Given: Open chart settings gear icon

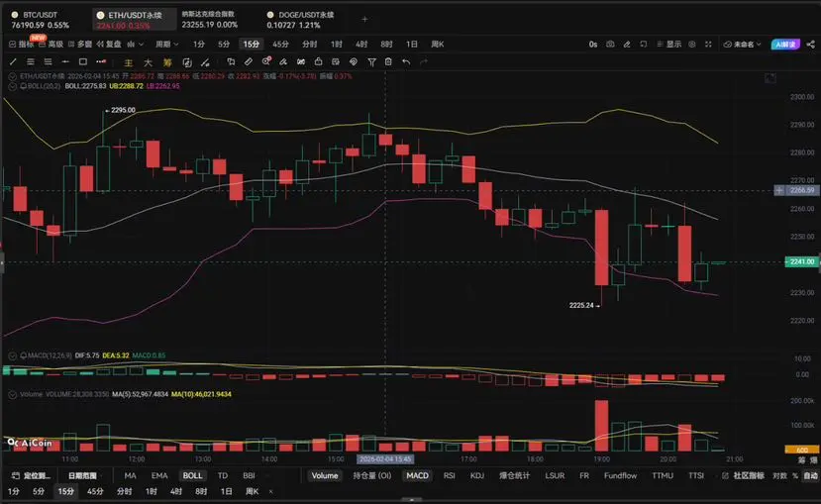Looking at the screenshot, I should tap(691, 44).
